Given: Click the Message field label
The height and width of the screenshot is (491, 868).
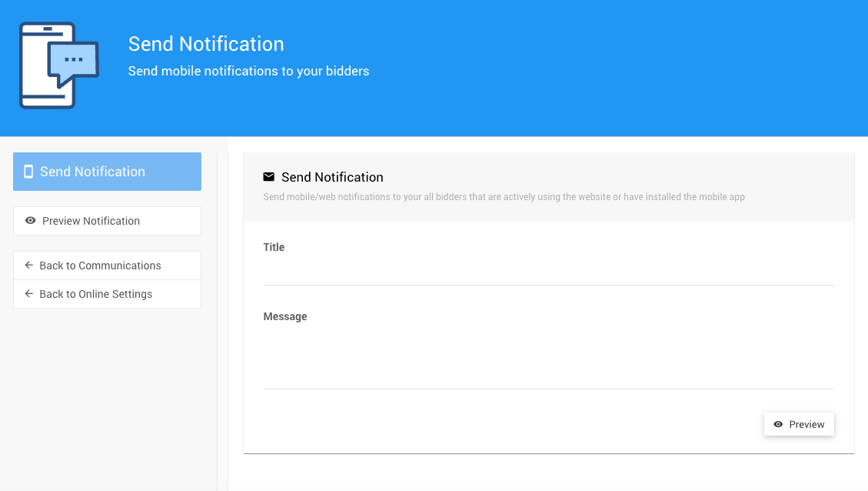Looking at the screenshot, I should [x=285, y=316].
